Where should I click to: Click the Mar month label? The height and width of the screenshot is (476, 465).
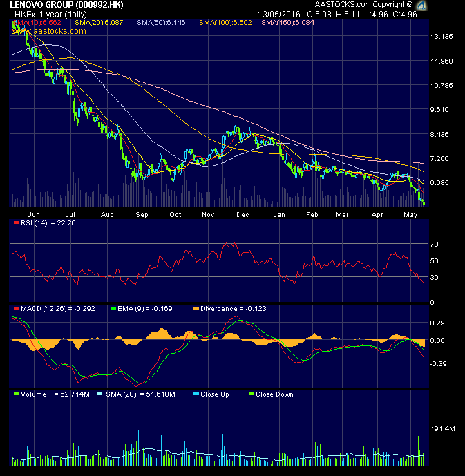[343, 215]
